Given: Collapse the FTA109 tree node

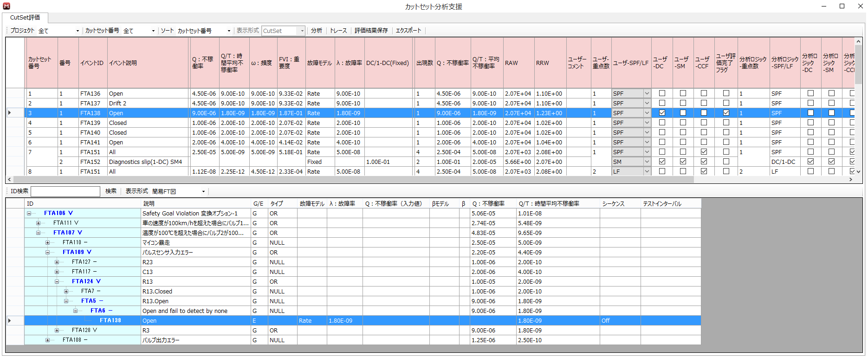Looking at the screenshot, I should [47, 253].
